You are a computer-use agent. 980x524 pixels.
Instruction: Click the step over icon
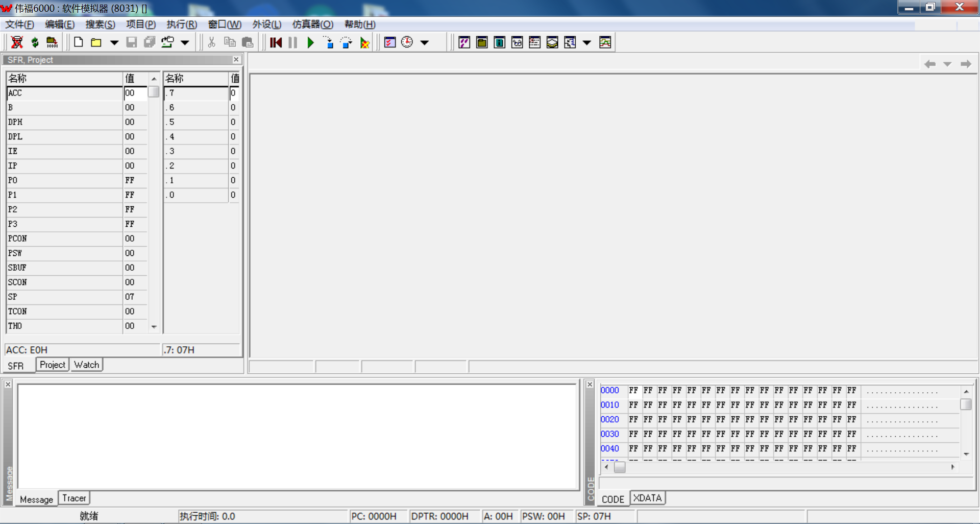coord(346,42)
